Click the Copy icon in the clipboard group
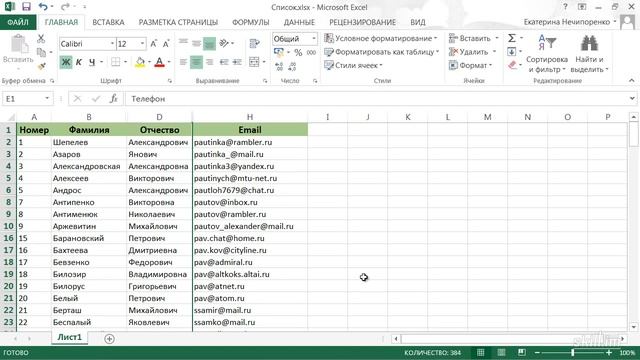 [41, 52]
